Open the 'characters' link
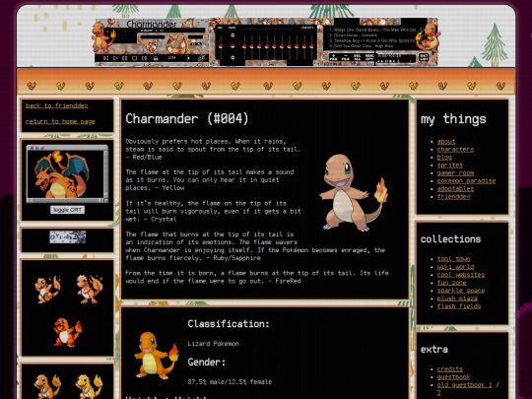The width and height of the screenshot is (532, 399). click(455, 150)
